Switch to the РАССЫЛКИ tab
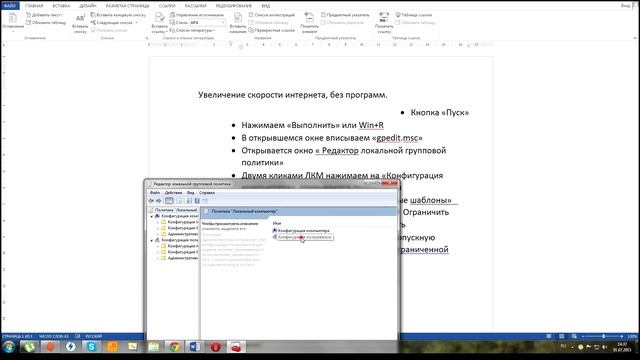The width and height of the screenshot is (640, 360). click(x=196, y=6)
